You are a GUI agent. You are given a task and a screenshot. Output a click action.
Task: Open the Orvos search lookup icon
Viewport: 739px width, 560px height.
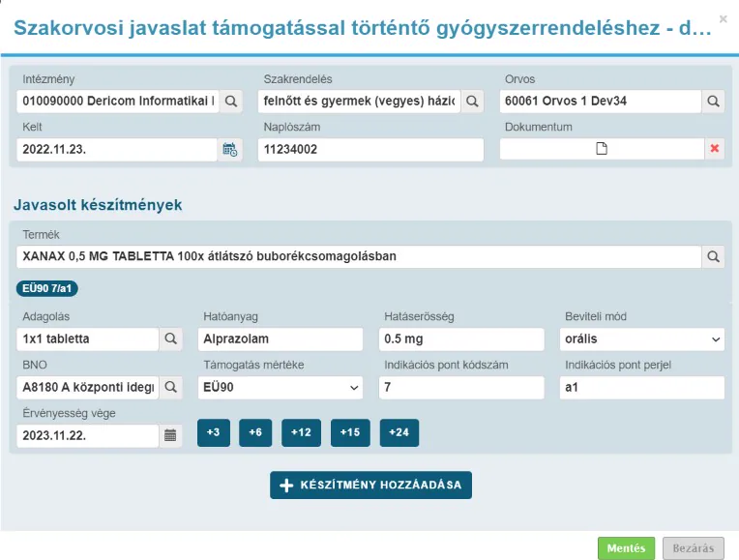714,102
